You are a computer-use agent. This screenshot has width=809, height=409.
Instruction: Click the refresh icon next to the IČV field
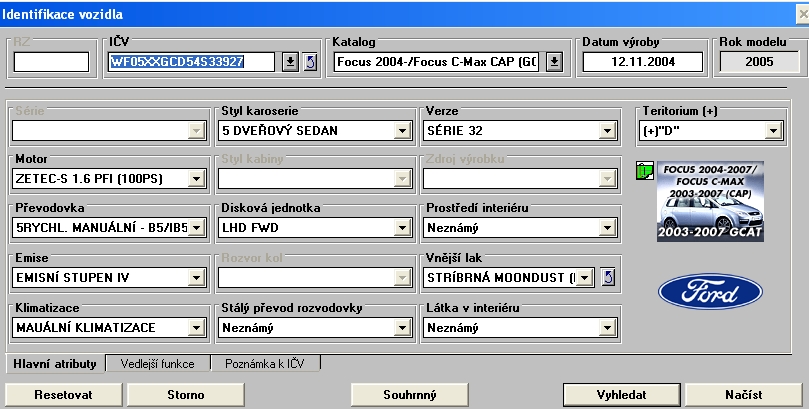(310, 62)
